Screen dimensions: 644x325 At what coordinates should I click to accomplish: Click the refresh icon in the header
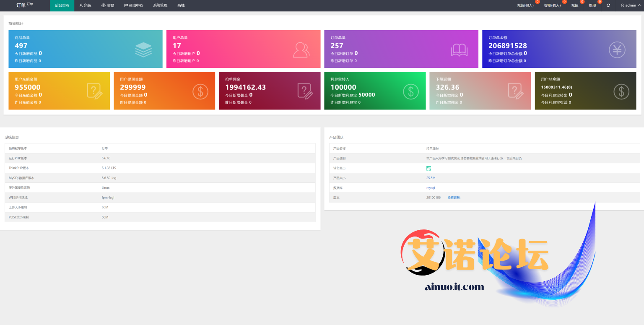pyautogui.click(x=608, y=5)
